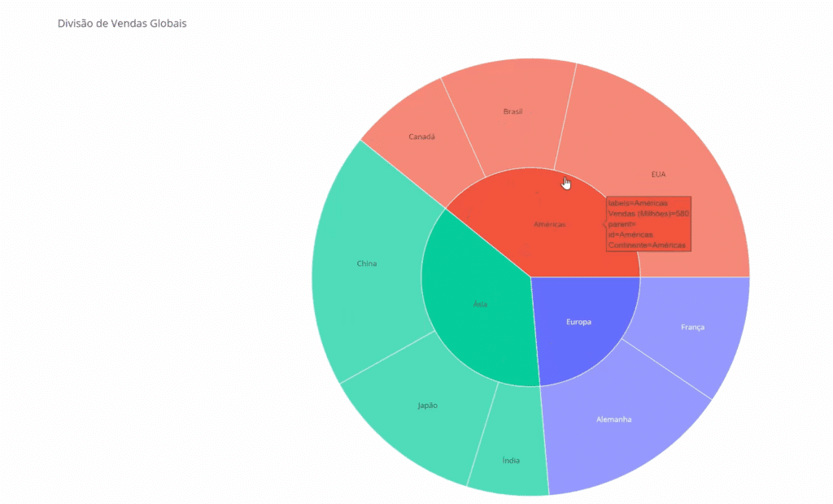Click the parent= line in tooltip
Image resolution: width=833 pixels, height=504 pixels.
(x=622, y=224)
